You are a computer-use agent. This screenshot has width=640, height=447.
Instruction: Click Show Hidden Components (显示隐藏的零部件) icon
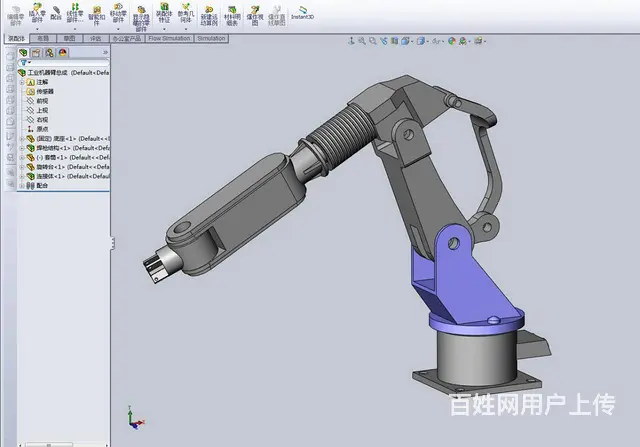coord(141,19)
